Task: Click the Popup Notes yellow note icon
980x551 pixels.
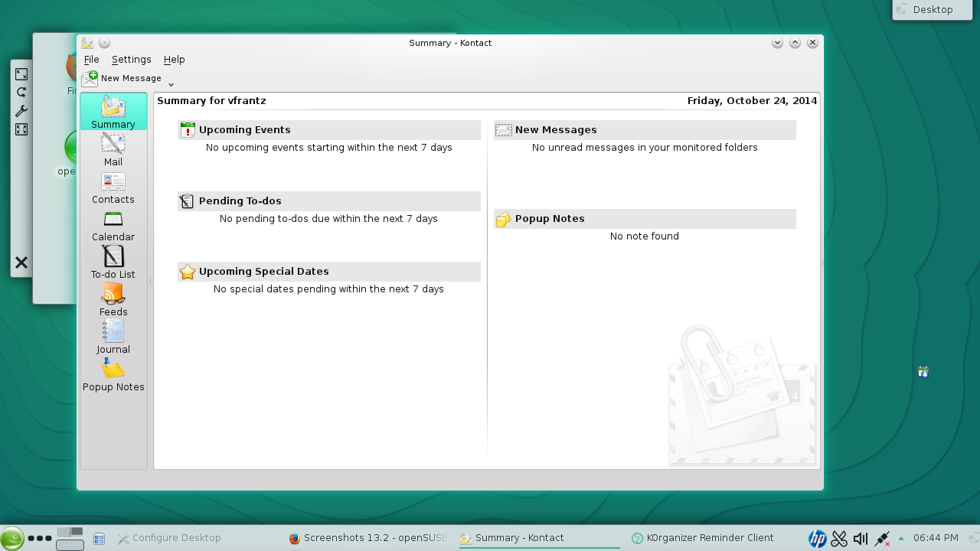Action: pyautogui.click(x=504, y=219)
